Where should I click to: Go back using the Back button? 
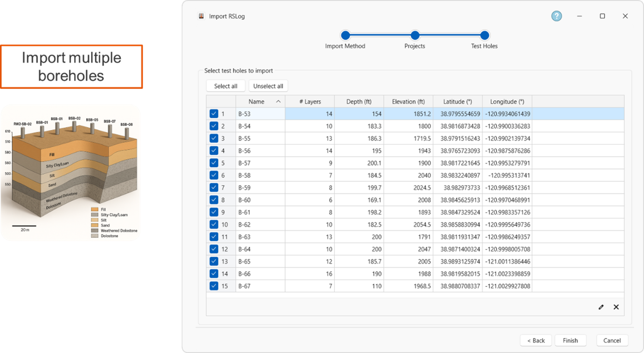pos(536,340)
